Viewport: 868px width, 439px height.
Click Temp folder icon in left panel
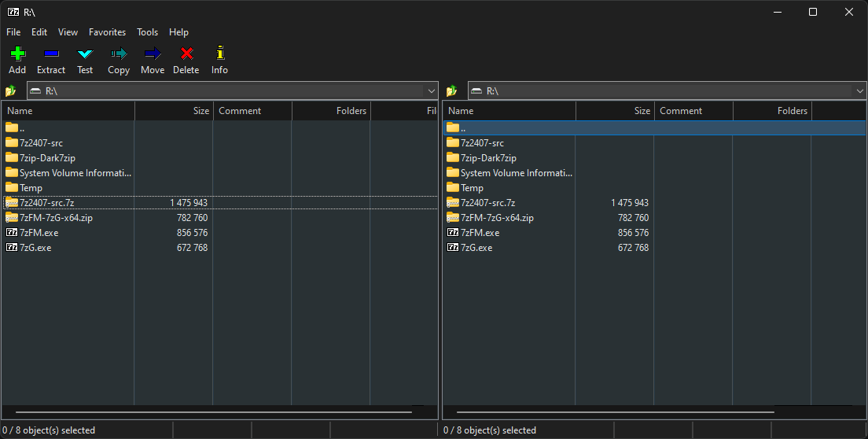(12, 188)
